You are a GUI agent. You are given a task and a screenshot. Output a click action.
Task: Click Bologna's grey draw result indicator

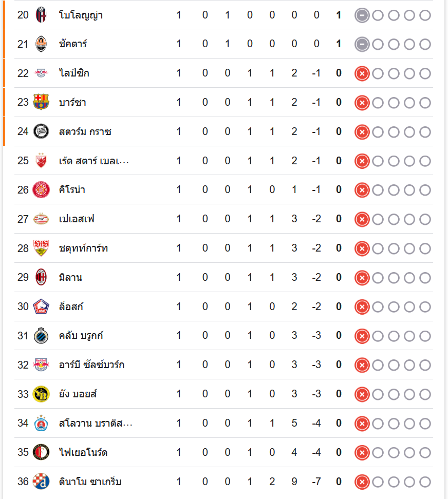point(362,15)
